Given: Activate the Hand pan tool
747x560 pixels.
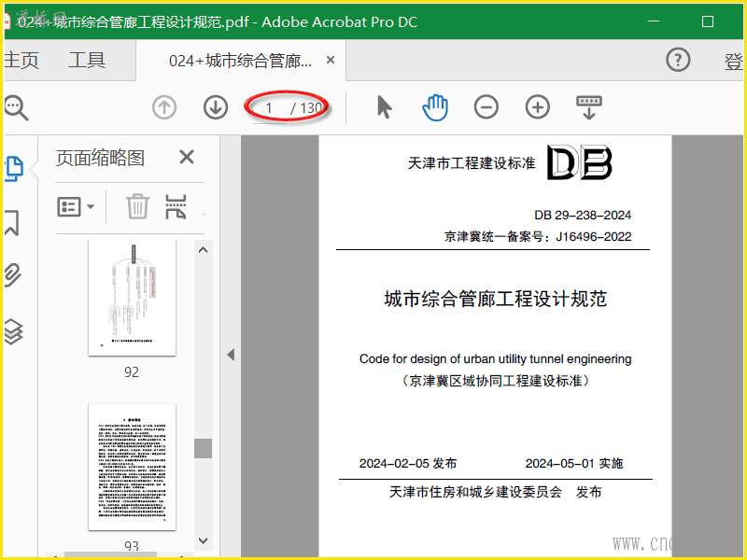Looking at the screenshot, I should click(435, 107).
